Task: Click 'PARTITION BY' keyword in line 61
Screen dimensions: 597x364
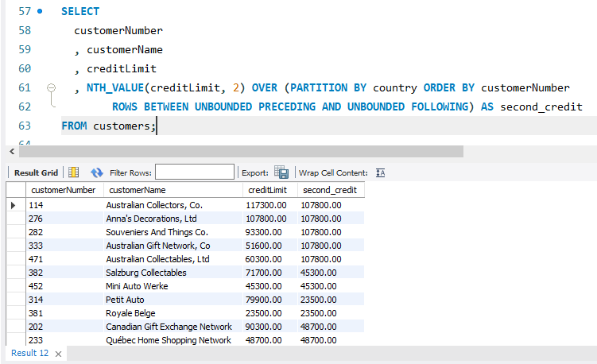Action: pyautogui.click(x=328, y=88)
